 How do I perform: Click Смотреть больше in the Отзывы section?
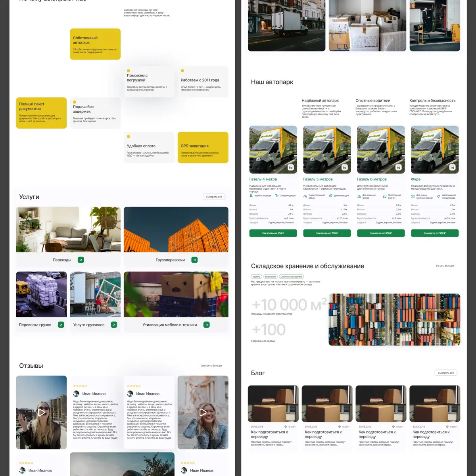pos(211,366)
